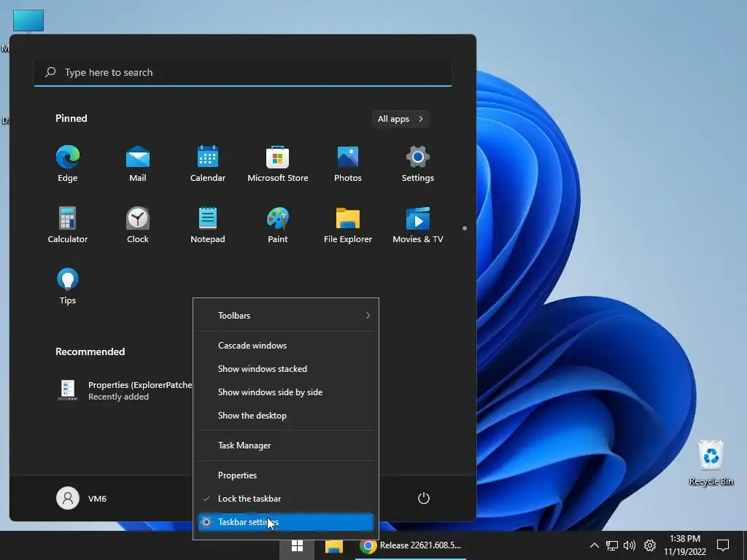
Task: Launch the Photos app
Action: 348,164
